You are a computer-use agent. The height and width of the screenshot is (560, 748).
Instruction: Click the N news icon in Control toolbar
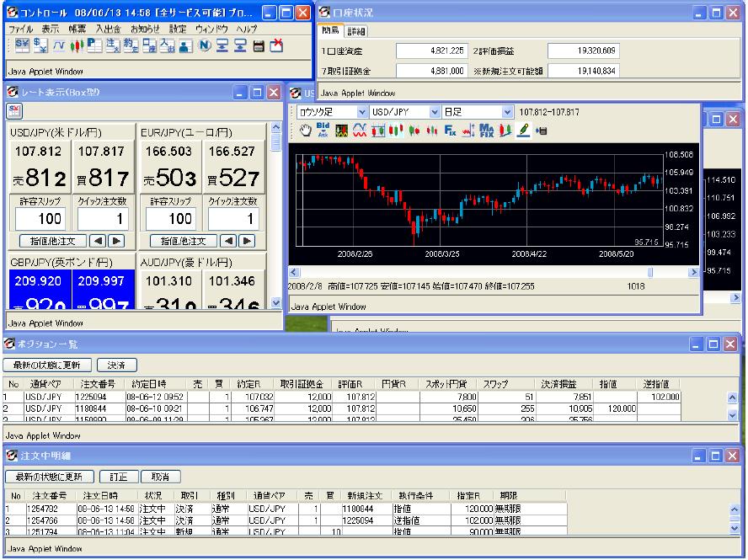click(205, 45)
